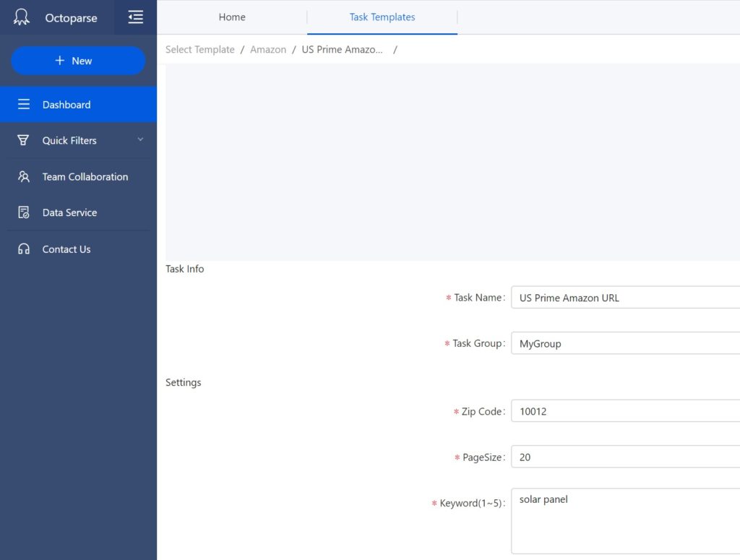740x560 pixels.
Task: Open the Task Group MyGroup dropdown
Action: tap(625, 343)
